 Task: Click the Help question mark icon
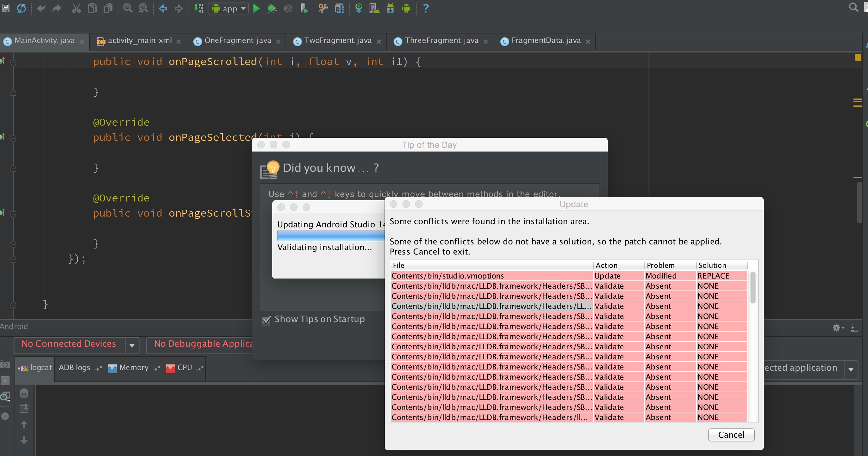(426, 8)
